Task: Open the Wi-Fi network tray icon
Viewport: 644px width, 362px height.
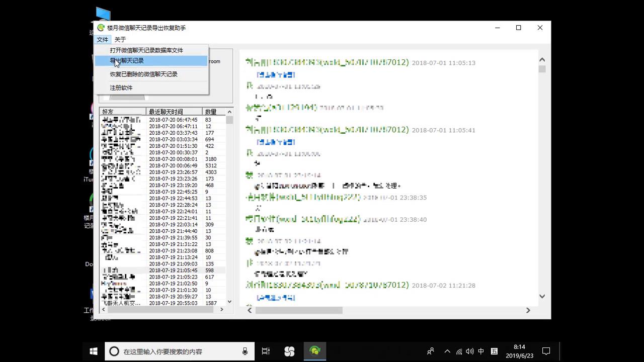Action: 459,351
